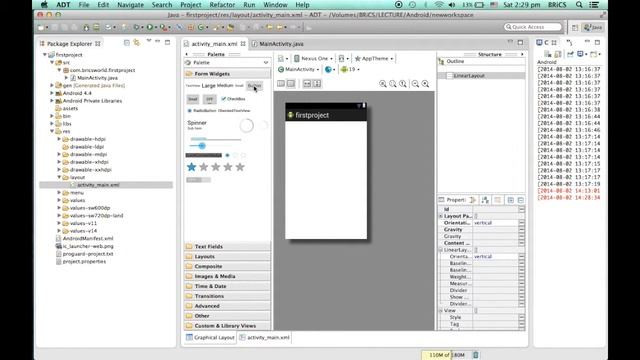Click the Apple menu icon
This screenshot has width=640, height=360.
tap(44, 5)
